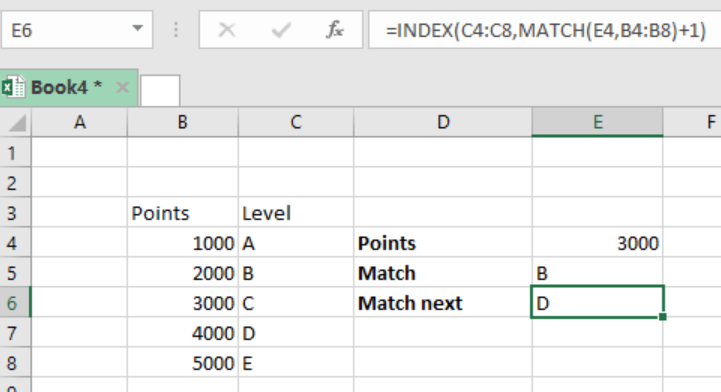Viewport: 721px width, 392px height.
Task: Click the Excel file icon on the Book4 tab
Action: click(13, 87)
